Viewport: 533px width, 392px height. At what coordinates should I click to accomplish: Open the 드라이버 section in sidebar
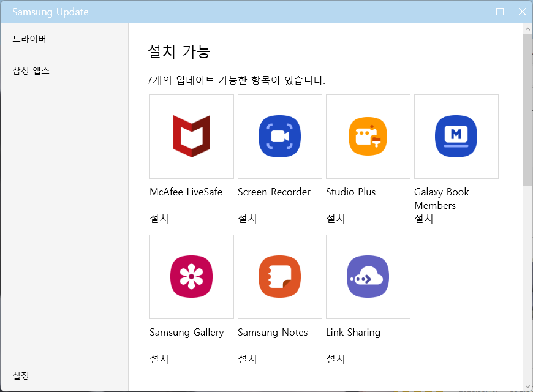29,39
